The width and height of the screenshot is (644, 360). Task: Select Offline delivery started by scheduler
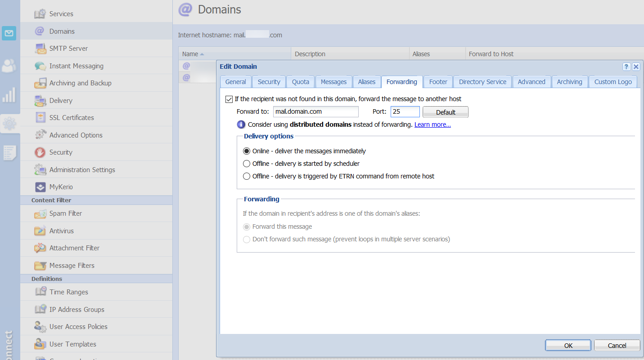[x=247, y=164]
